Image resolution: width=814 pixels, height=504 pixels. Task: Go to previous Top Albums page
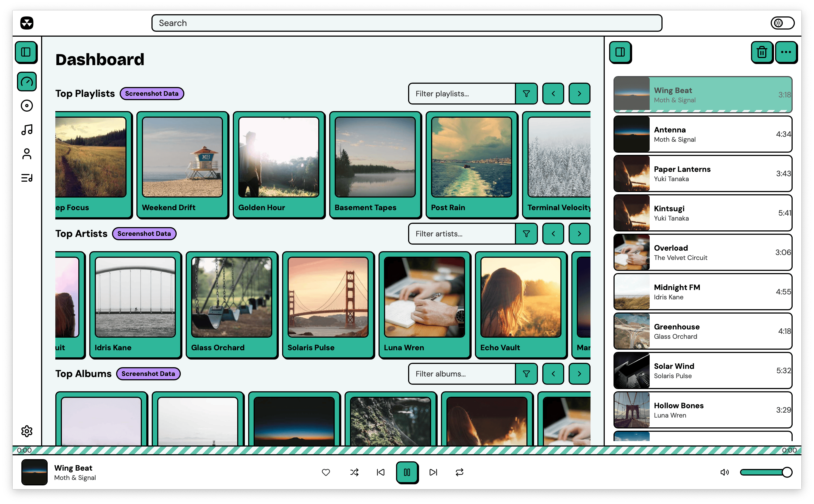pyautogui.click(x=553, y=374)
